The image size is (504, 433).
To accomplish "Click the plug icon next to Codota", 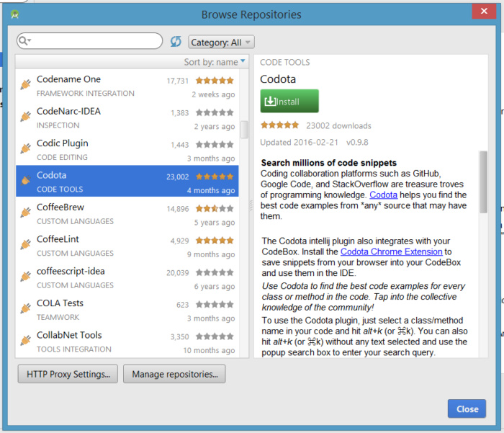I will pyautogui.click(x=26, y=180).
